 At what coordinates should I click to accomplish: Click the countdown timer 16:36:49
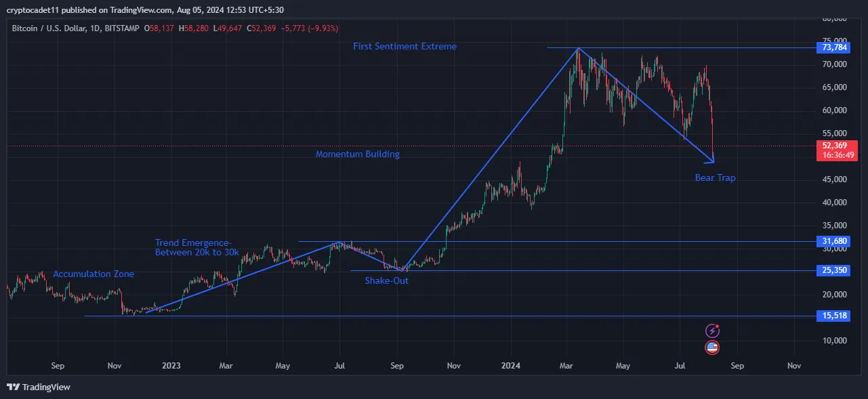836,154
